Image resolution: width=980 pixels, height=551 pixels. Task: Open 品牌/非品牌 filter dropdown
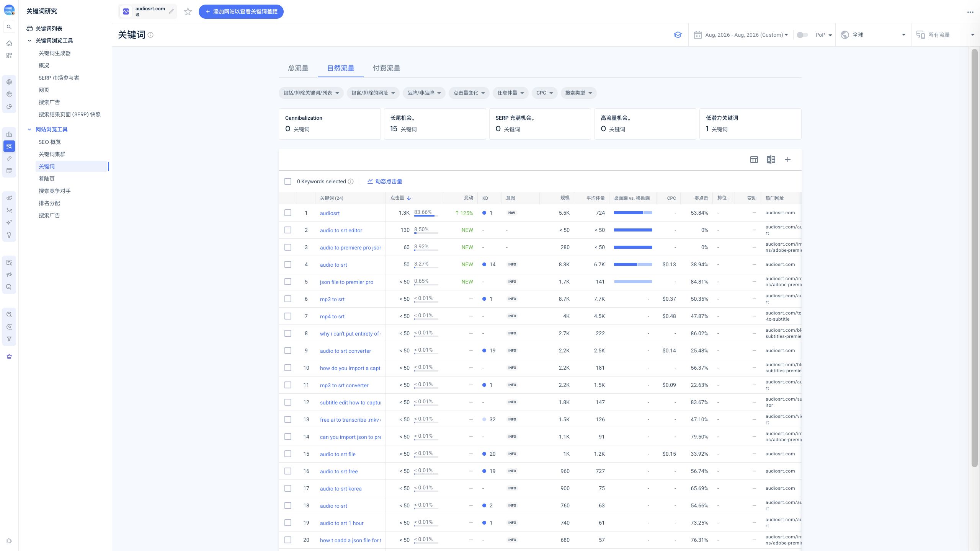point(424,93)
